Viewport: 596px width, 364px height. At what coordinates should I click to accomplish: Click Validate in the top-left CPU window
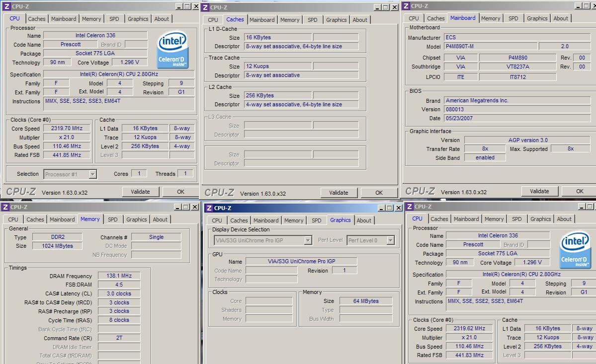pos(140,192)
